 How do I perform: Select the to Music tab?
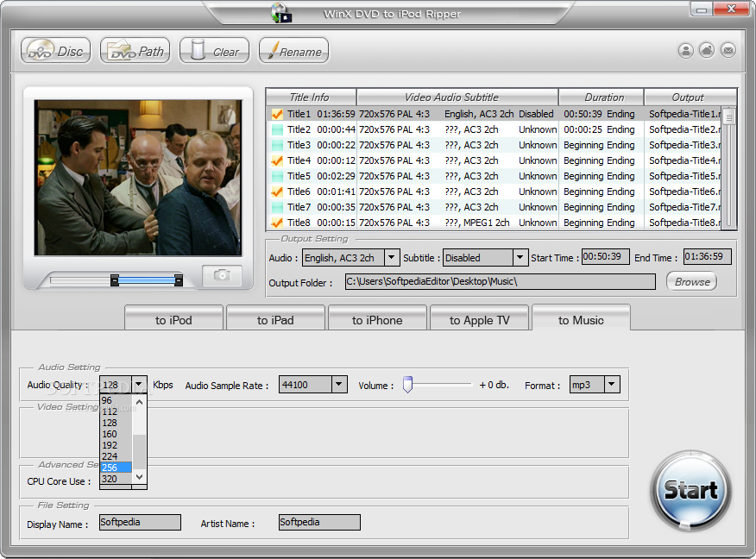[x=581, y=318]
